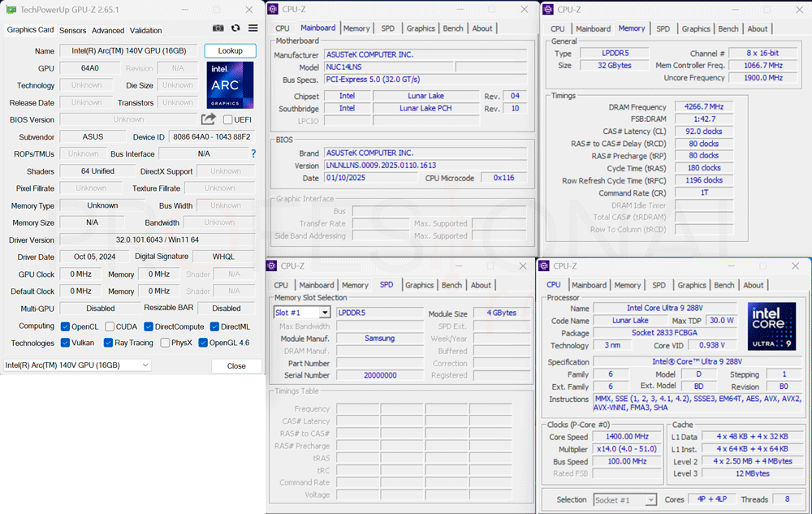Open Bench tab in CPU-Z CPU window

coord(724,285)
